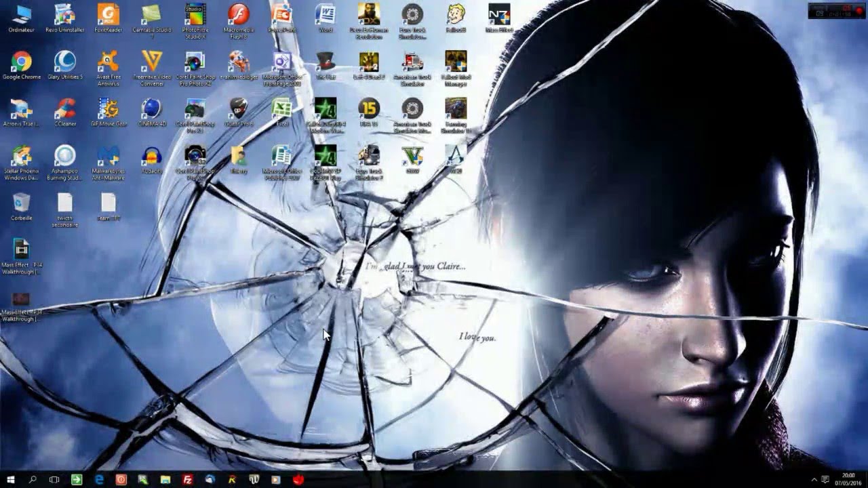Open the Mass Effect N7 game shortcut
This screenshot has height=488, width=868.
[499, 18]
